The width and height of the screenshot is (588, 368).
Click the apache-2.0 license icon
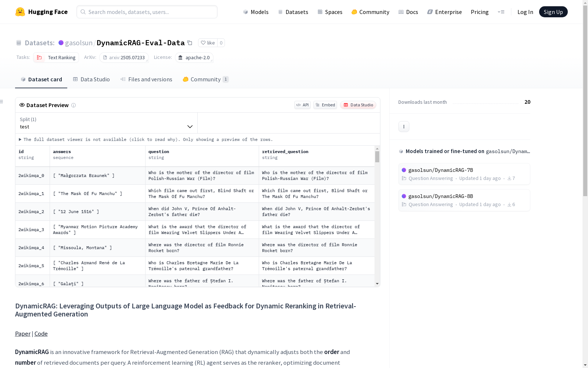180,57
